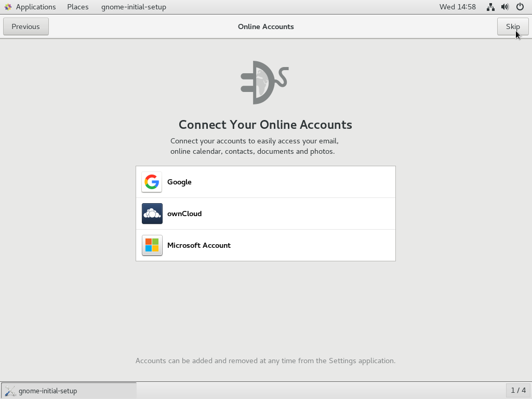Open the volume speaker icon
The image size is (532, 399).
click(505, 7)
